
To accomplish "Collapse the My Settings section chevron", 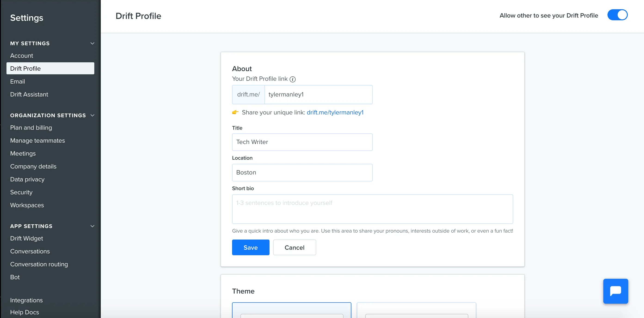I will tap(92, 43).
